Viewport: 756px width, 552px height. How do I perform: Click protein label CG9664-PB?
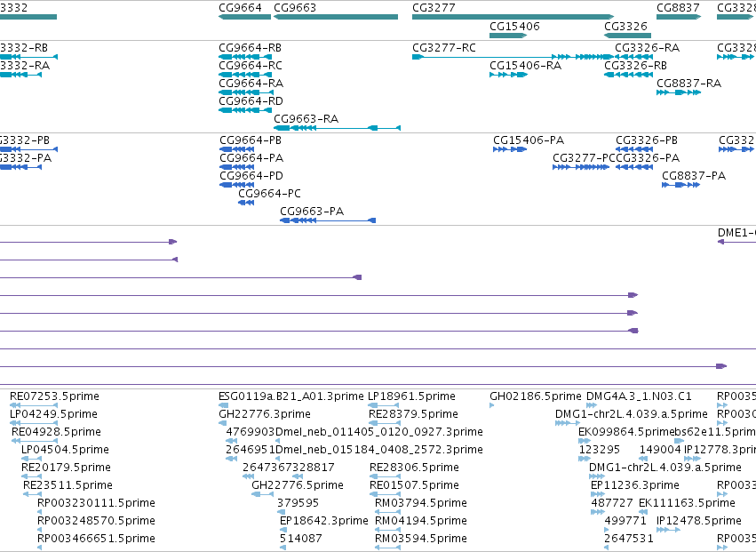pos(251,140)
